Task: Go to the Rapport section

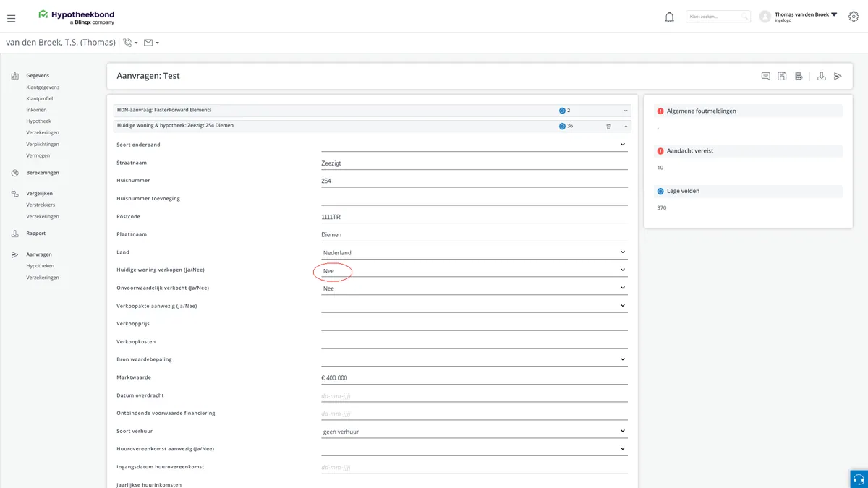Action: pyautogui.click(x=35, y=234)
